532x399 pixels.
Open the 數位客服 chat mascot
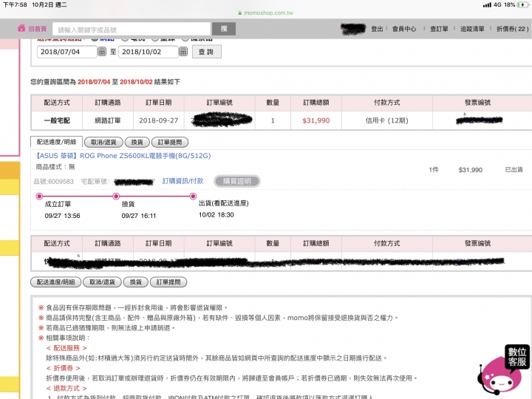[x=503, y=370]
